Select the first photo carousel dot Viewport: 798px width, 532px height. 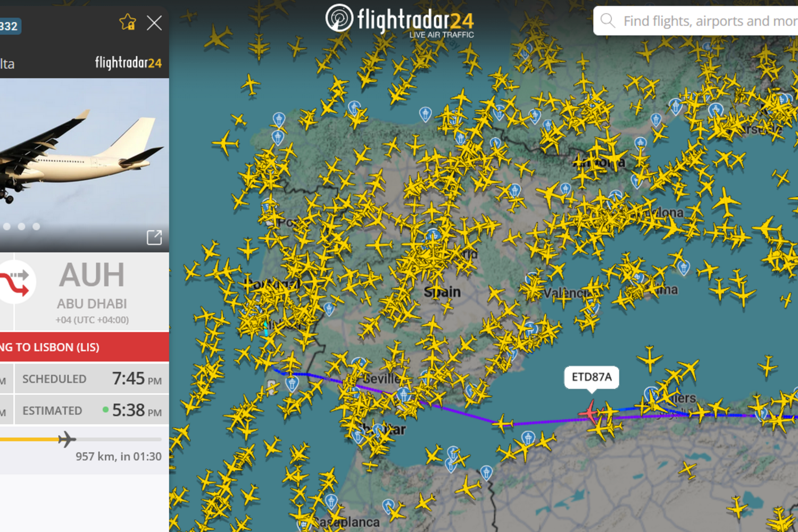[7, 227]
